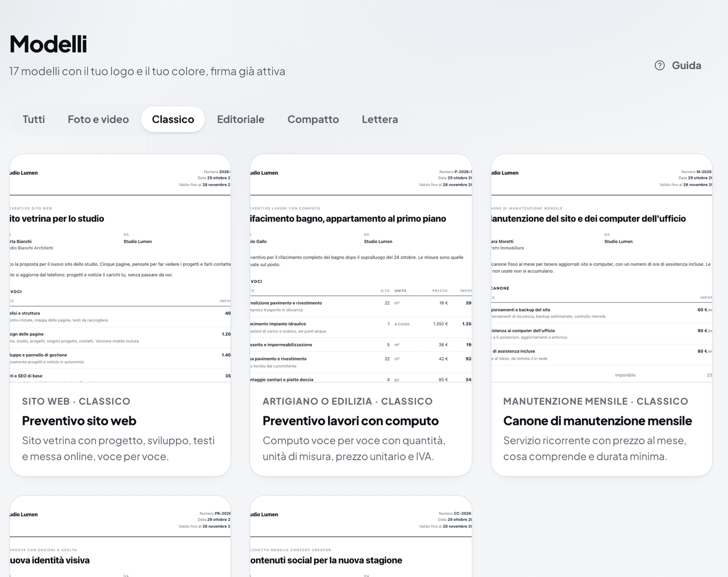The width and height of the screenshot is (728, 577).
Task: Open the Contenuti social nuova stagione preview
Action: (x=361, y=536)
